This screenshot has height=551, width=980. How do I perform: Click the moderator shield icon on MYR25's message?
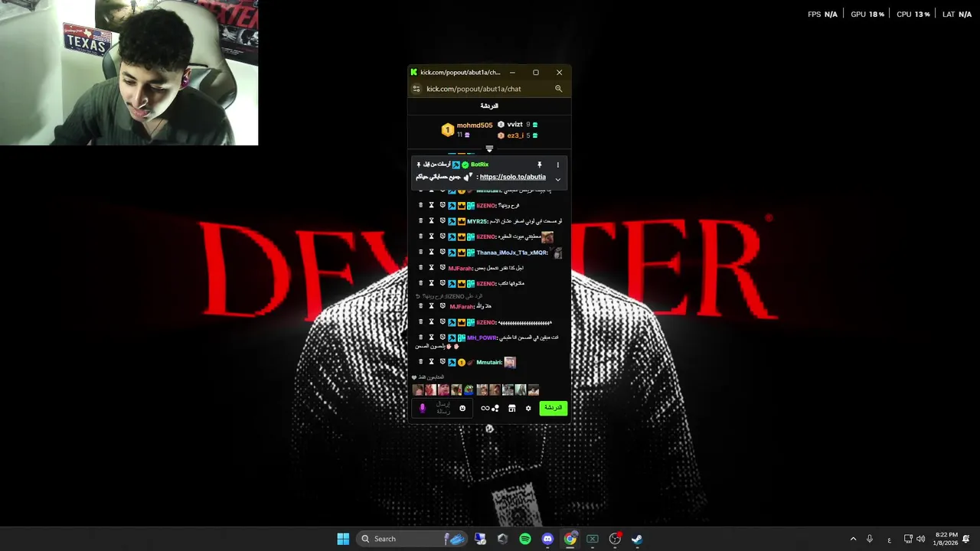(443, 221)
